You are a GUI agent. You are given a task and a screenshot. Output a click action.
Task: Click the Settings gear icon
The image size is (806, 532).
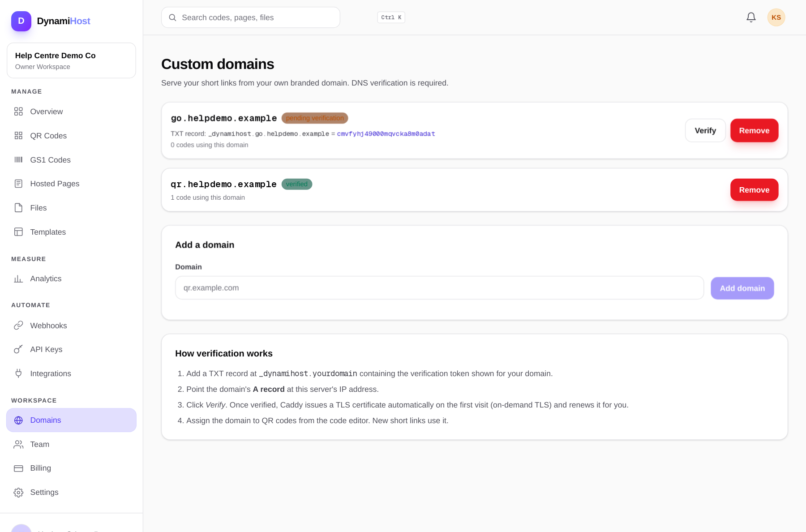[x=18, y=493]
